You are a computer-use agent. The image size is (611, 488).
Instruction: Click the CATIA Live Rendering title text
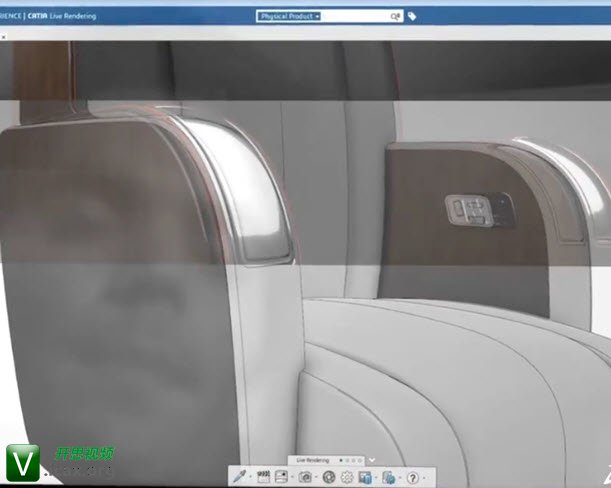pos(62,16)
